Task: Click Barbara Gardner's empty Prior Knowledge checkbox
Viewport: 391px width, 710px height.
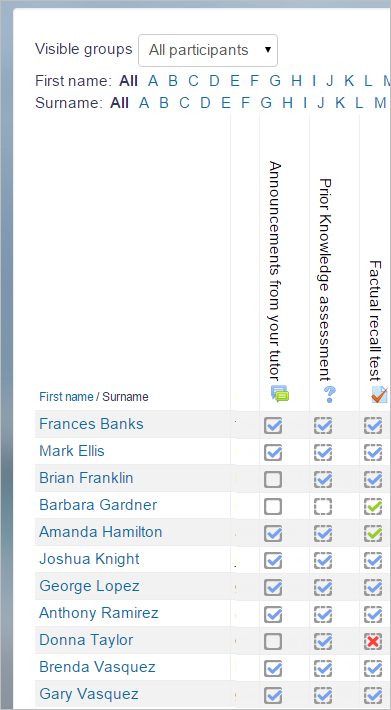Action: point(323,507)
